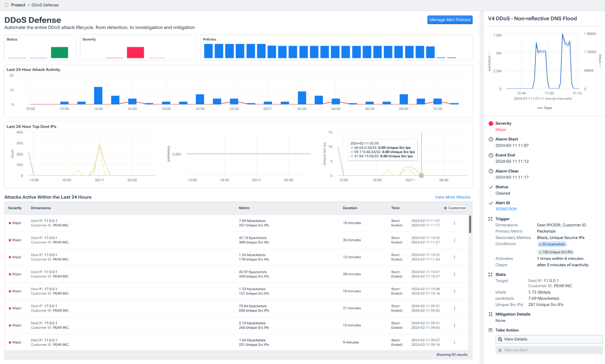This screenshot has width=605, height=364.
Task: Click Protect breadcrumb item
Action: (18, 5)
